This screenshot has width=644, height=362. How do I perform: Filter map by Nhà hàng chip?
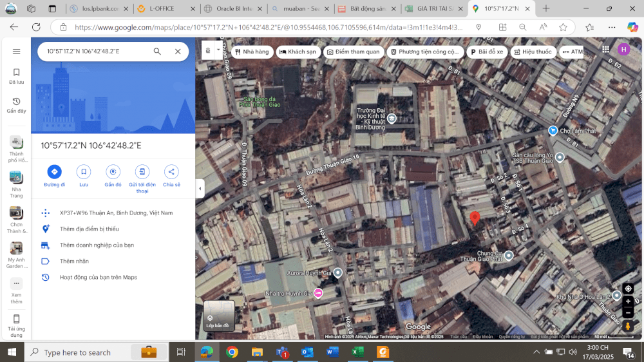pos(252,52)
